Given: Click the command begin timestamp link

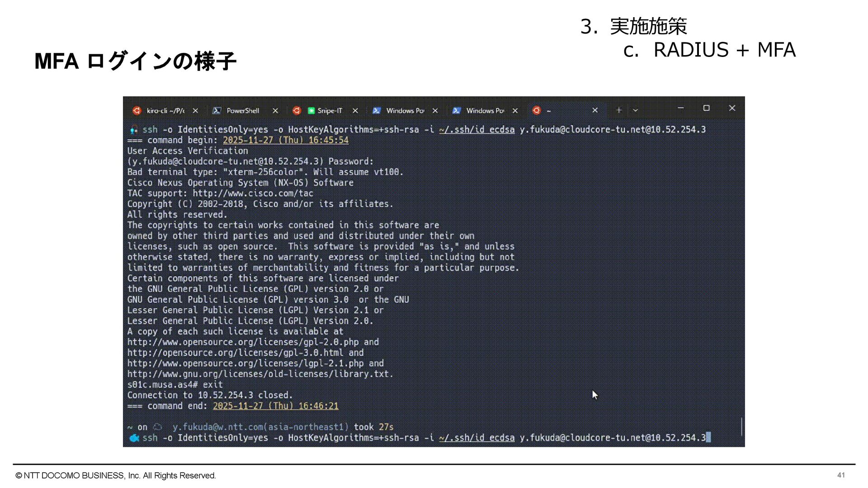Looking at the screenshot, I should pyautogui.click(x=285, y=141).
